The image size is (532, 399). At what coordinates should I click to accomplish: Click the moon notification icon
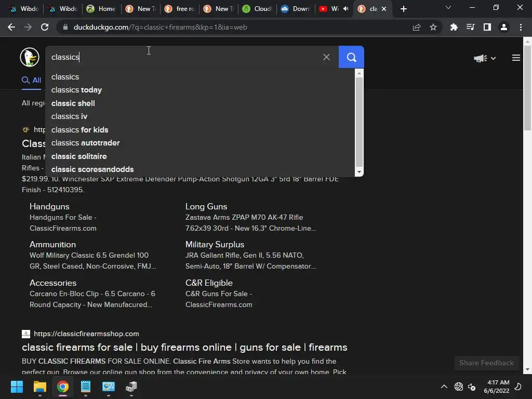coord(518,387)
